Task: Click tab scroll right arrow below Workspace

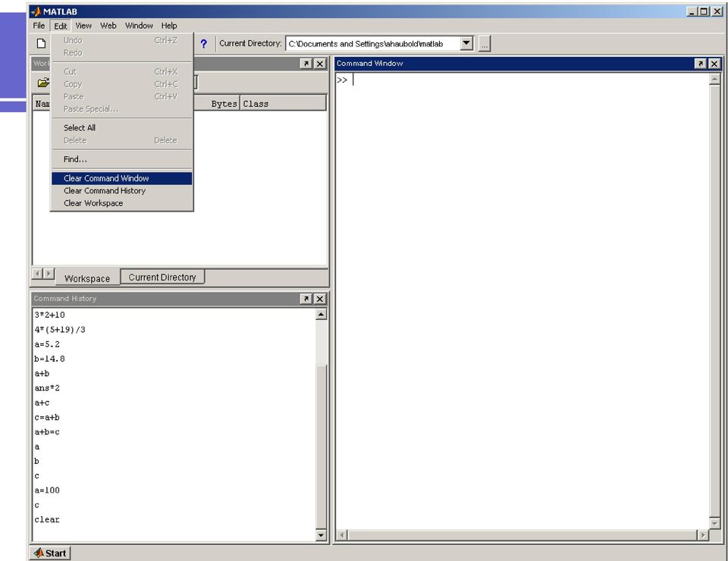Action: point(49,274)
